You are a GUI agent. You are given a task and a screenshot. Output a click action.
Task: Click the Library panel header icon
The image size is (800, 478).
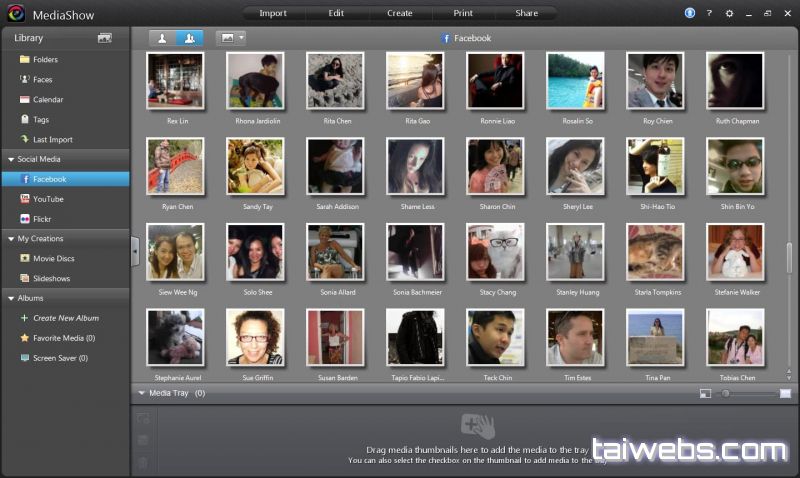(104, 38)
